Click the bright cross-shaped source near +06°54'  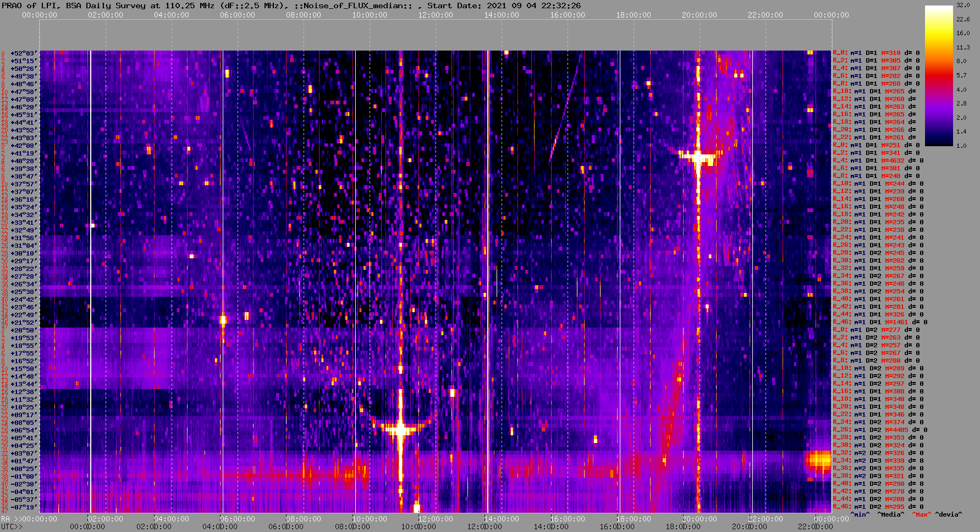click(400, 429)
